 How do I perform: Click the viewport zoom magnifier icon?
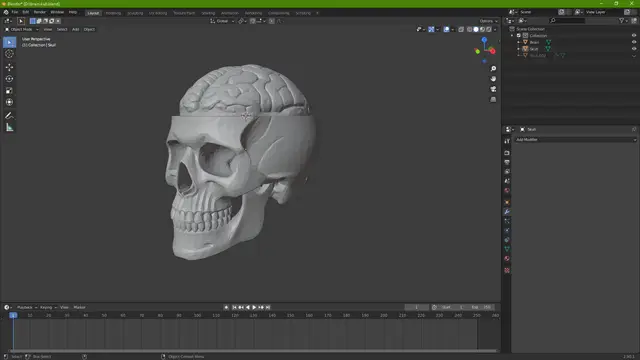tap(493, 69)
